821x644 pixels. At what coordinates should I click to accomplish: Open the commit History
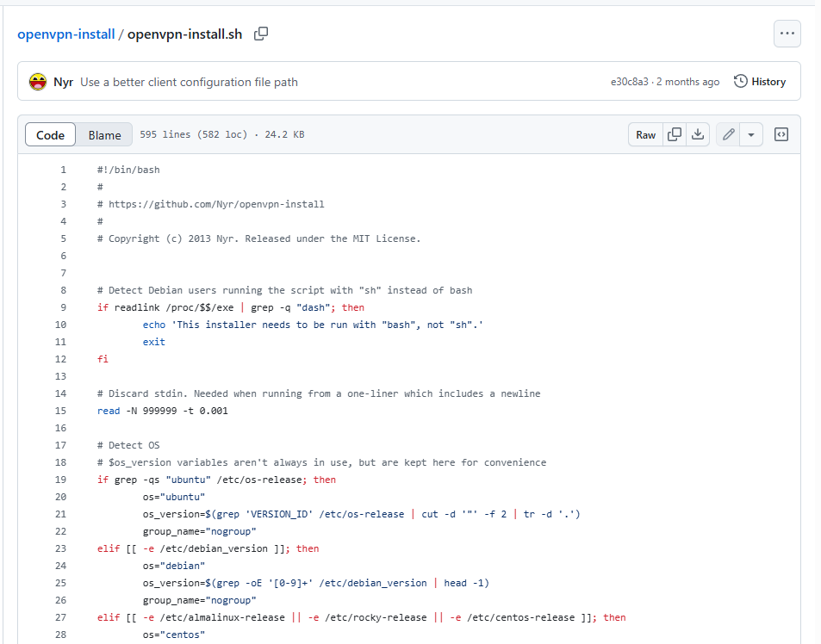pyautogui.click(x=760, y=82)
